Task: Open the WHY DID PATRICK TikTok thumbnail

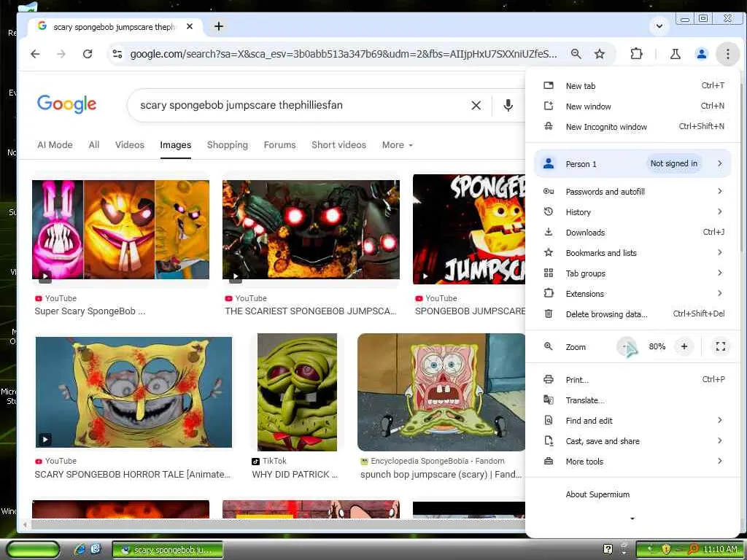Action: [x=298, y=392]
